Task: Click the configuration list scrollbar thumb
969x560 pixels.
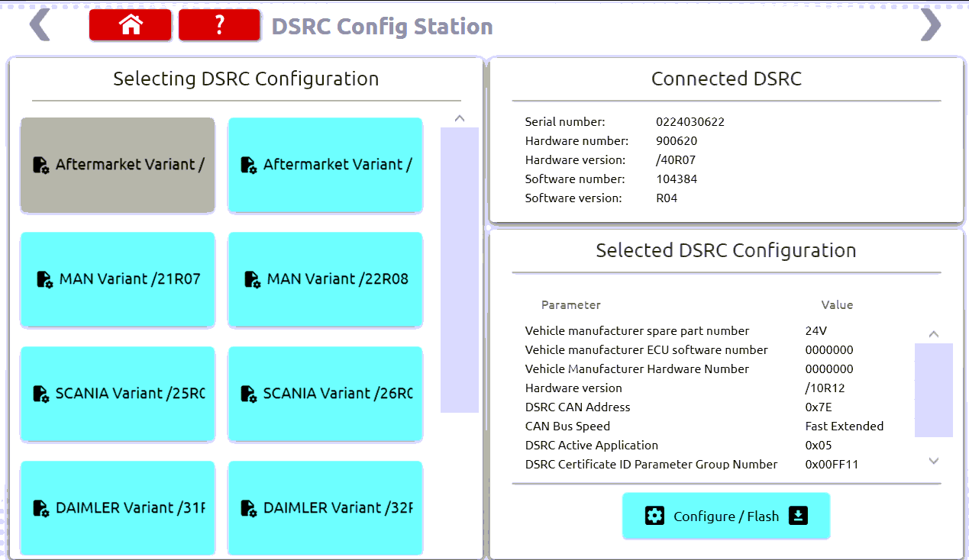Action: pos(460,270)
